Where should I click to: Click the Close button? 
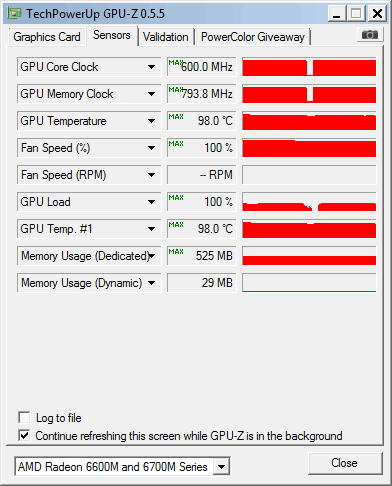(345, 463)
